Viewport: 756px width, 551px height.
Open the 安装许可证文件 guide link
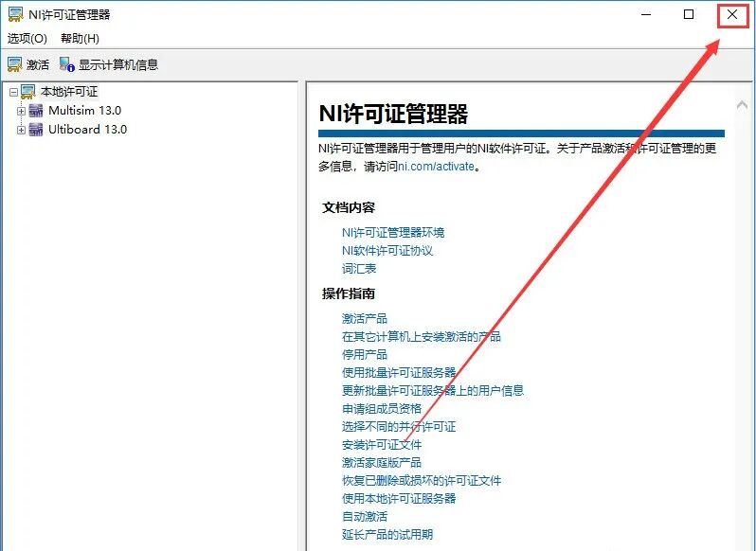pos(381,444)
